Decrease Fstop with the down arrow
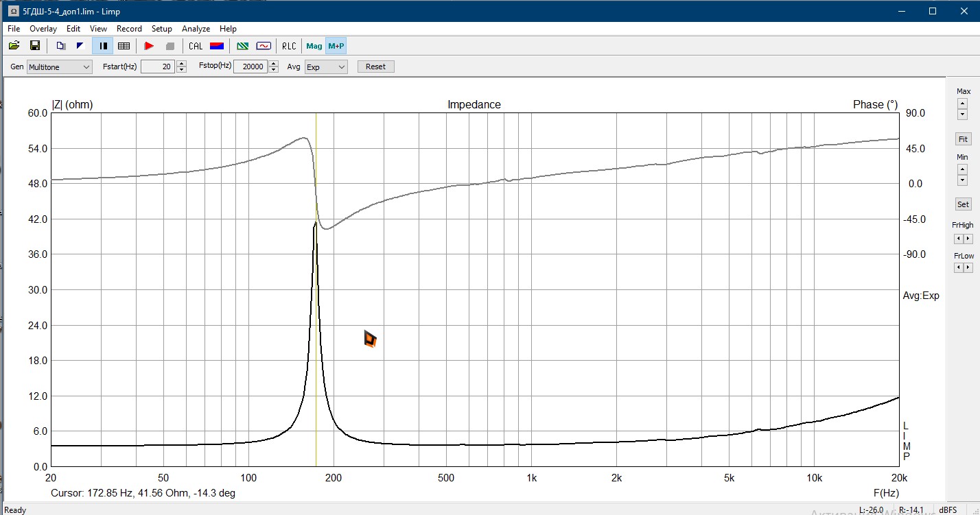Image resolution: width=980 pixels, height=515 pixels. coord(274,70)
